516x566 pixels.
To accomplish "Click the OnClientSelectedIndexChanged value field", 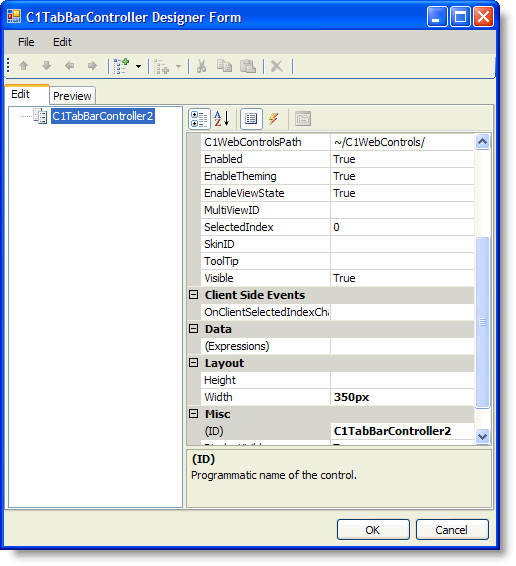I will point(402,312).
